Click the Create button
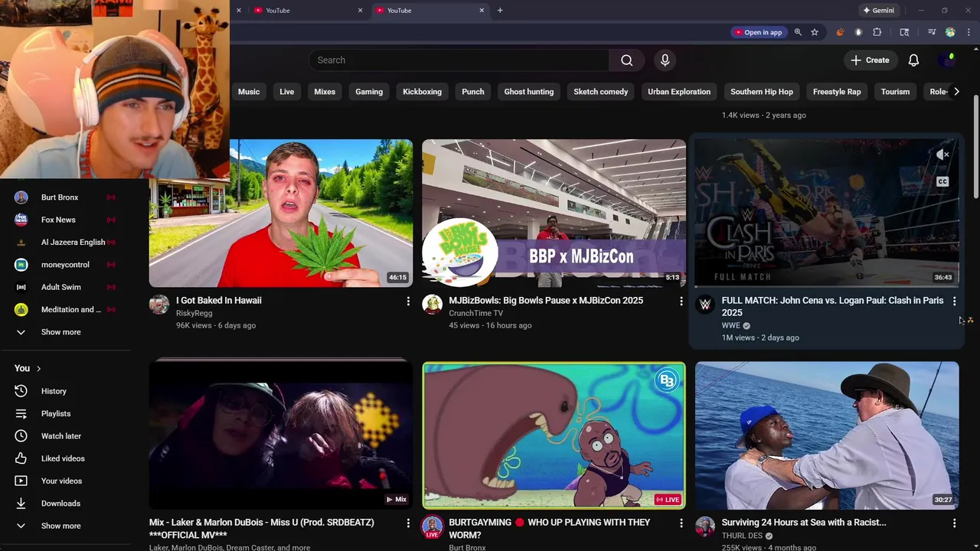The height and width of the screenshot is (551, 980). click(x=870, y=60)
